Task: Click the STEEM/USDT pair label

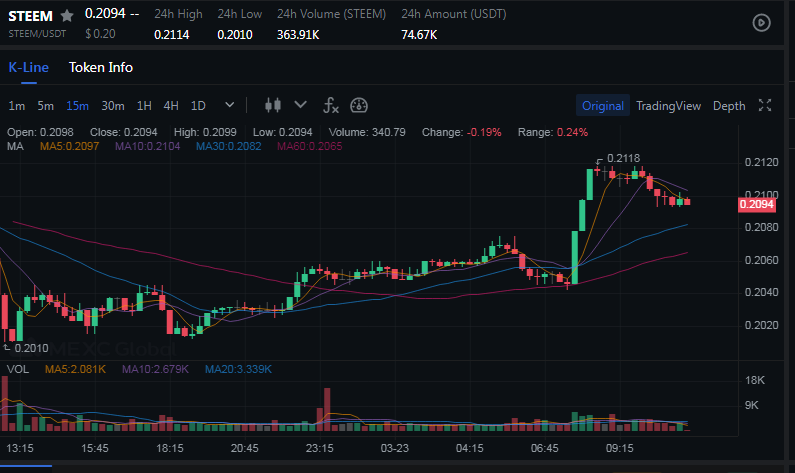Action: tap(37, 34)
